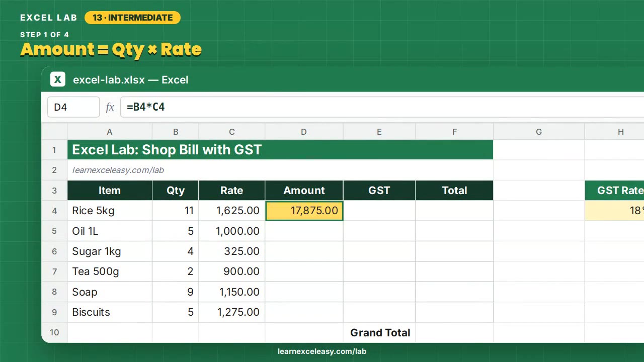Image resolution: width=644 pixels, height=362 pixels.
Task: Select column A header
Action: (x=110, y=132)
